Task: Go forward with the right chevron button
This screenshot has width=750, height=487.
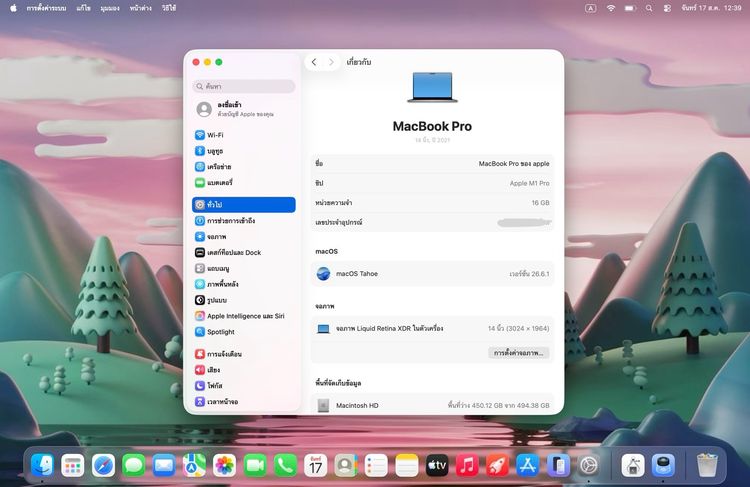Action: coord(331,62)
